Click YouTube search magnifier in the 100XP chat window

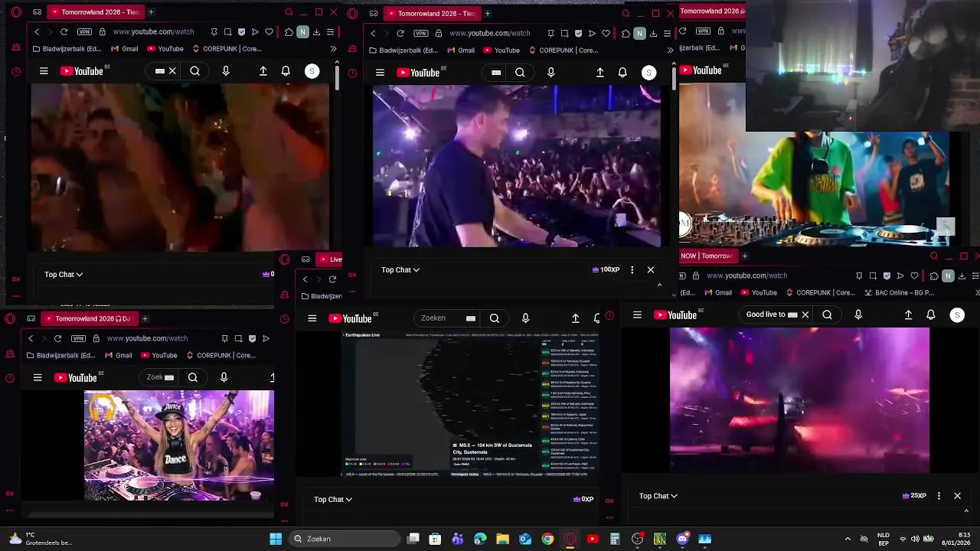[520, 73]
